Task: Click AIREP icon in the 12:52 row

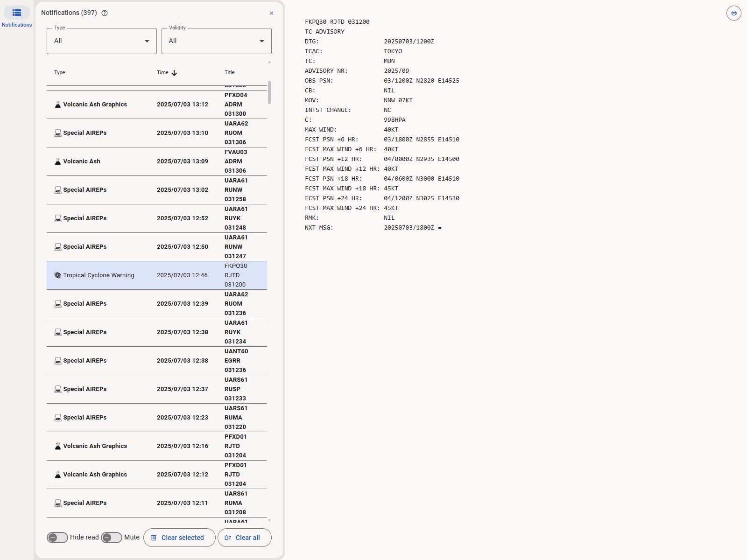Action: point(58,218)
